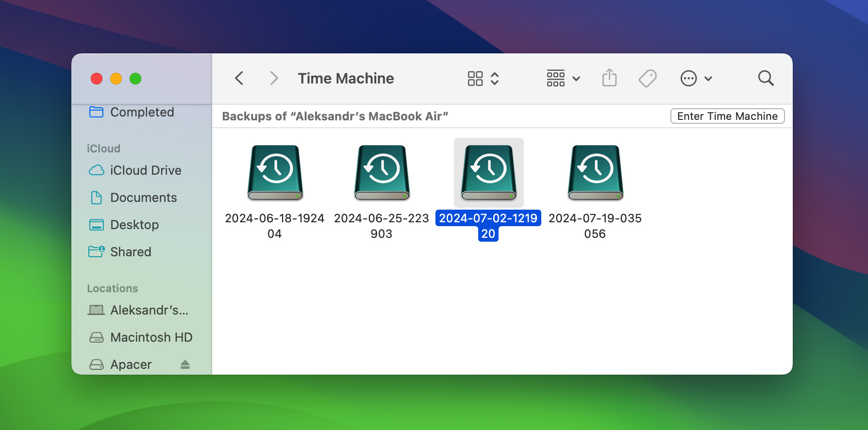Click the iCloud section header

(x=103, y=149)
